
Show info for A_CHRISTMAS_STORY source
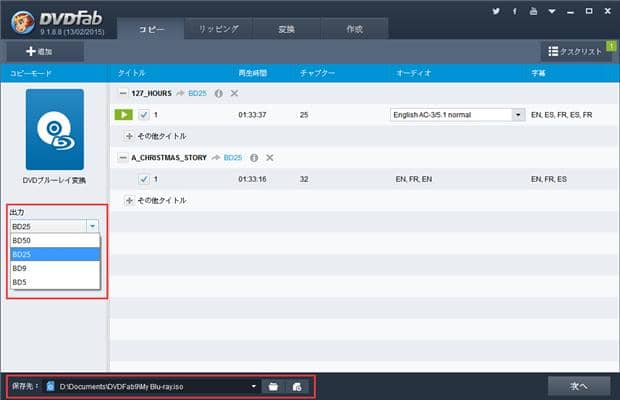pyautogui.click(x=254, y=158)
